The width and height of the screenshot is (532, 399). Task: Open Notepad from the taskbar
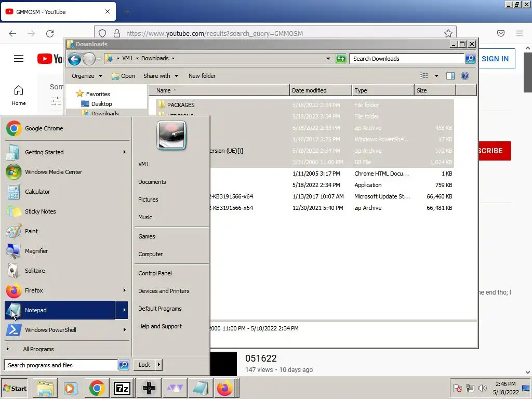click(200, 389)
